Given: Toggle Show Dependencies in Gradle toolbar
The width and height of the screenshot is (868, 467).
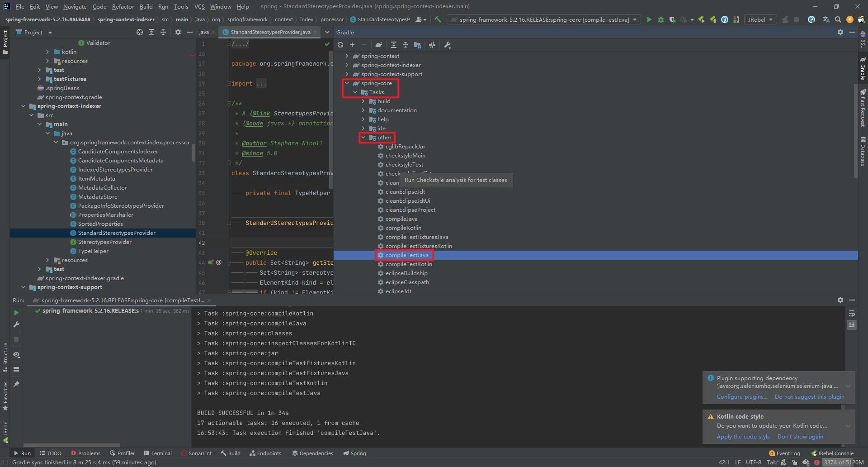Looking at the screenshot, I should click(x=417, y=45).
